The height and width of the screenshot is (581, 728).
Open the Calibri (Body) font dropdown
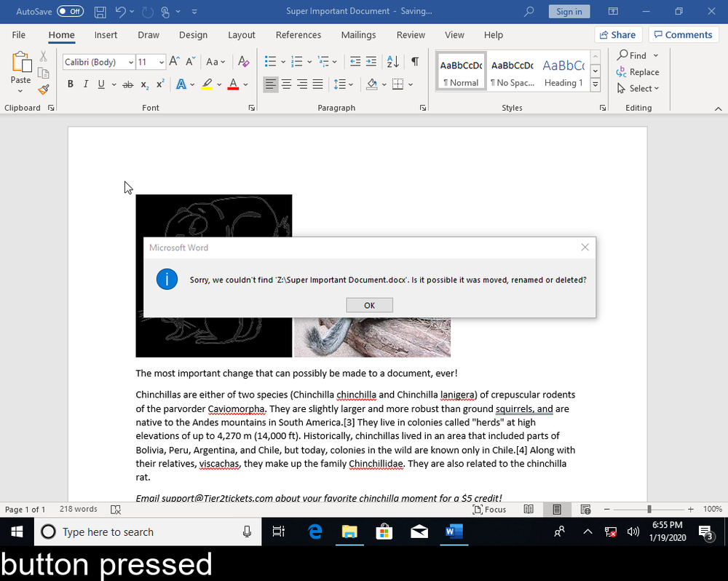131,62
